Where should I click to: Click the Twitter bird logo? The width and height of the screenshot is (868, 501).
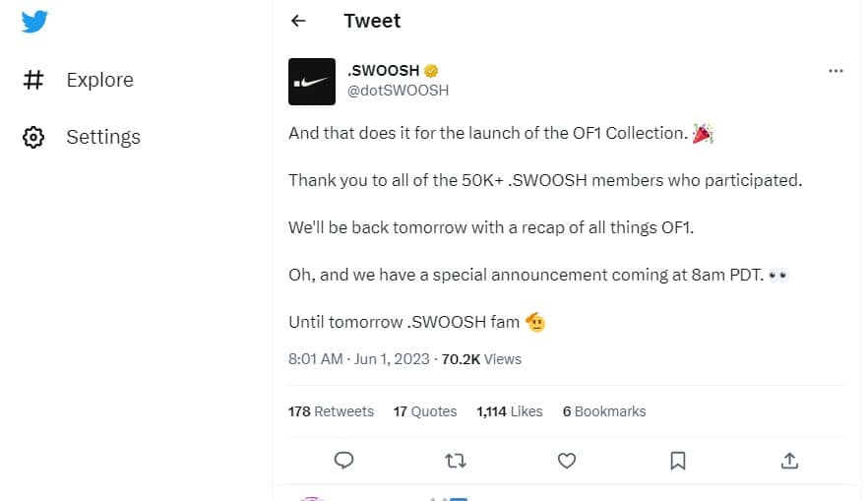point(34,22)
